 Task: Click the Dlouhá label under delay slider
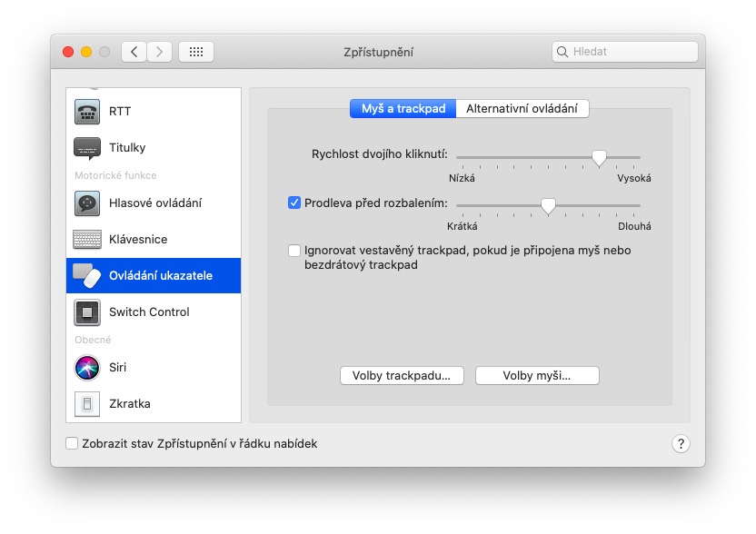[634, 226]
